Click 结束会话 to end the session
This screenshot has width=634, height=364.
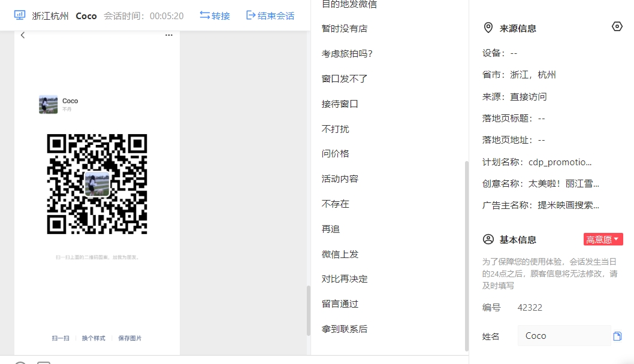tap(270, 16)
